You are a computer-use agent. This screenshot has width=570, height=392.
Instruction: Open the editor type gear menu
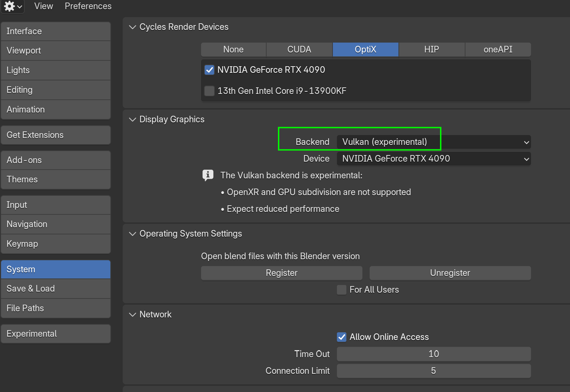point(12,6)
